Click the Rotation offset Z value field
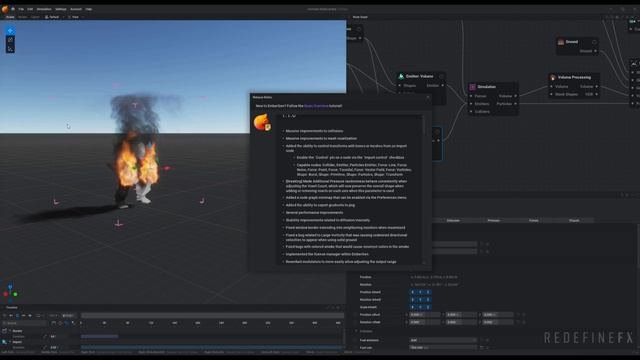 (x=498, y=322)
